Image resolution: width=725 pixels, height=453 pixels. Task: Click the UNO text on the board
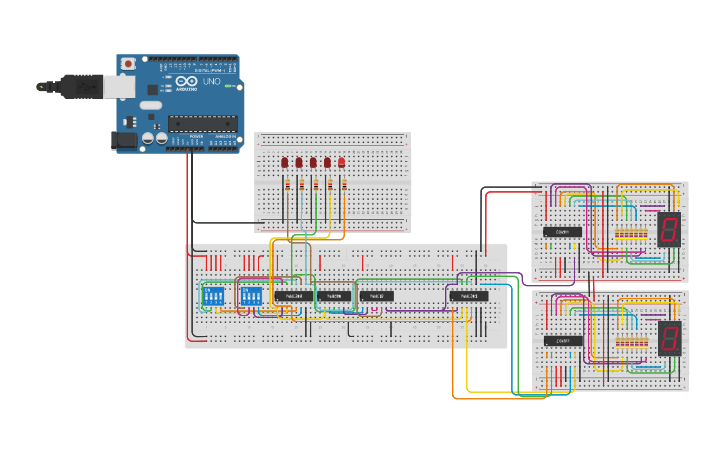coord(212,81)
